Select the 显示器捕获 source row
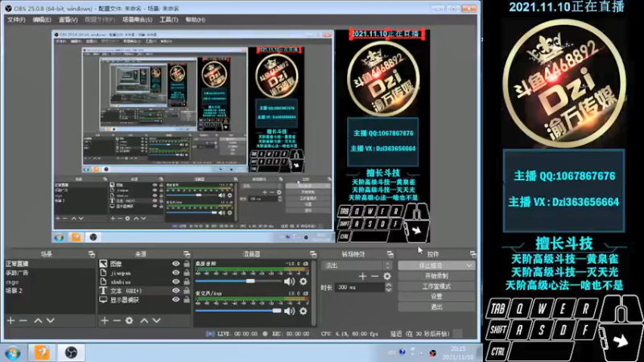 (145, 299)
